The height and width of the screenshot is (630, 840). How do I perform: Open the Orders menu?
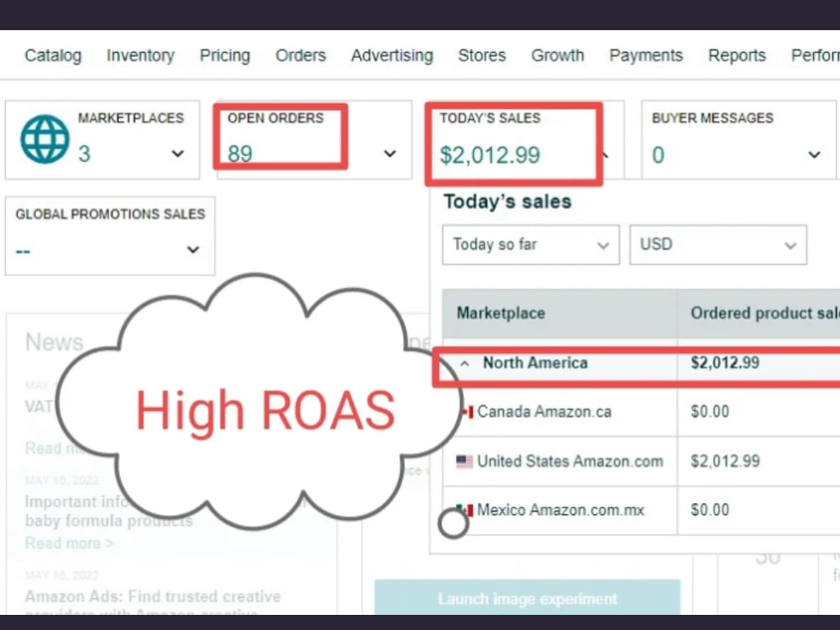pos(301,55)
